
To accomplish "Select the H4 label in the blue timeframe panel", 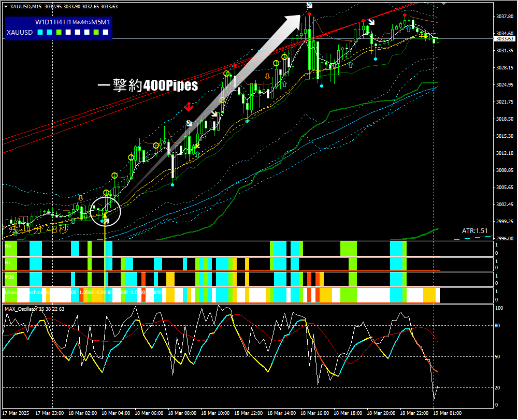I will (58, 22).
